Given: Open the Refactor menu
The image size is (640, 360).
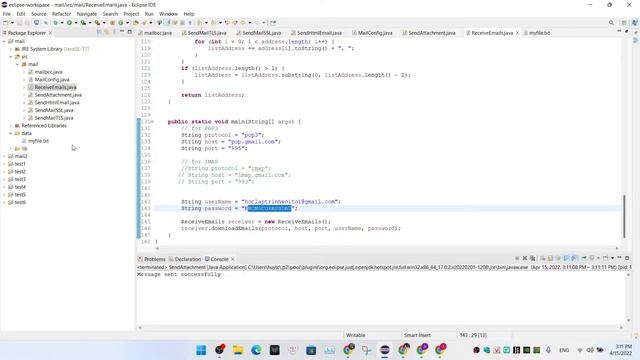Looking at the screenshot, I should coord(62,14).
